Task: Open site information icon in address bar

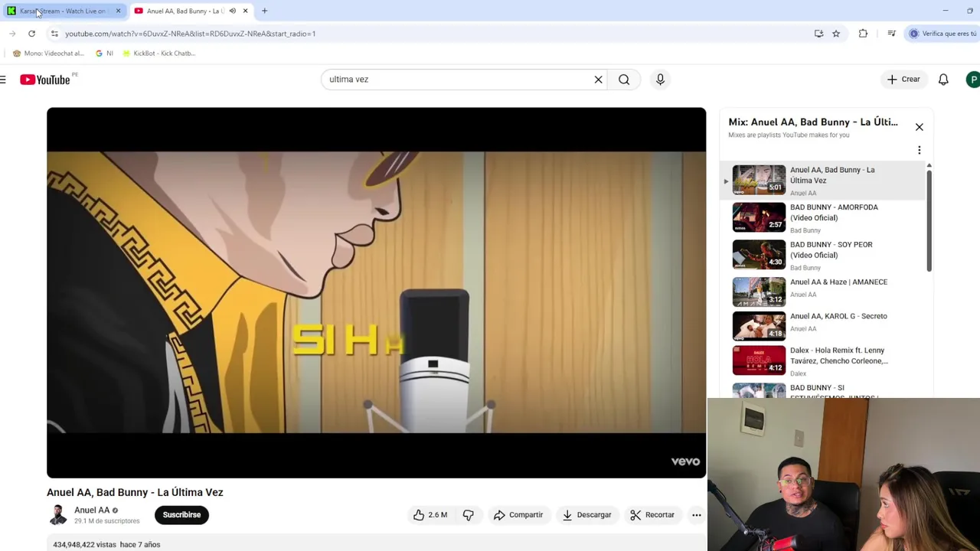Action: coord(54,34)
